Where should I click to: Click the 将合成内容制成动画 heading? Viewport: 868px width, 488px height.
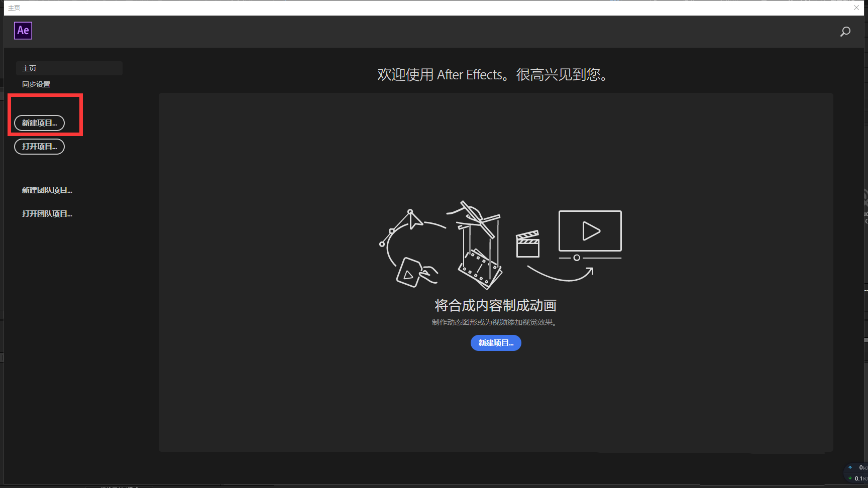[x=496, y=305]
